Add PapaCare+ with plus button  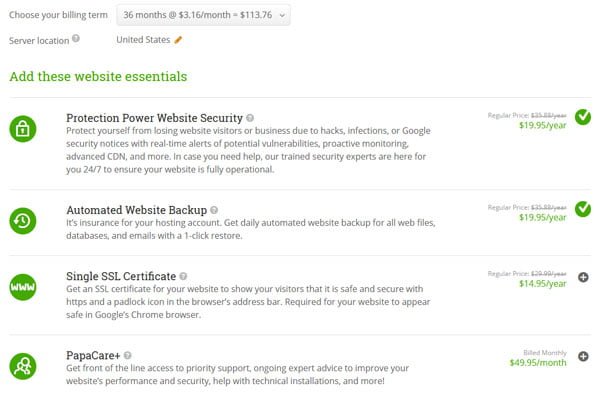coord(583,356)
